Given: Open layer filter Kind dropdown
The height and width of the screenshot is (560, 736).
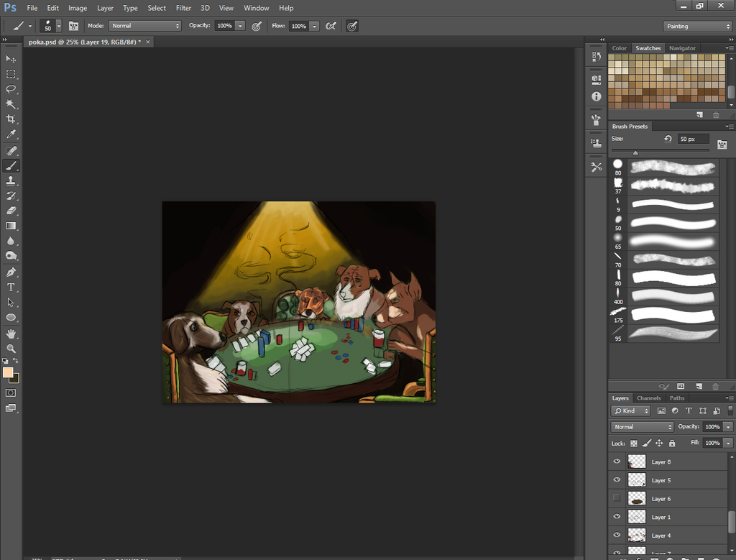Looking at the screenshot, I should 630,410.
